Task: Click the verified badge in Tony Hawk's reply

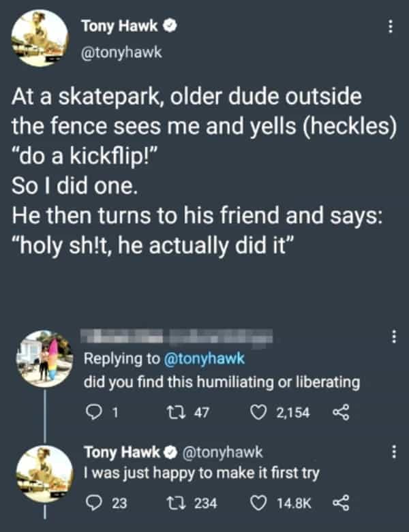Action: [172, 451]
